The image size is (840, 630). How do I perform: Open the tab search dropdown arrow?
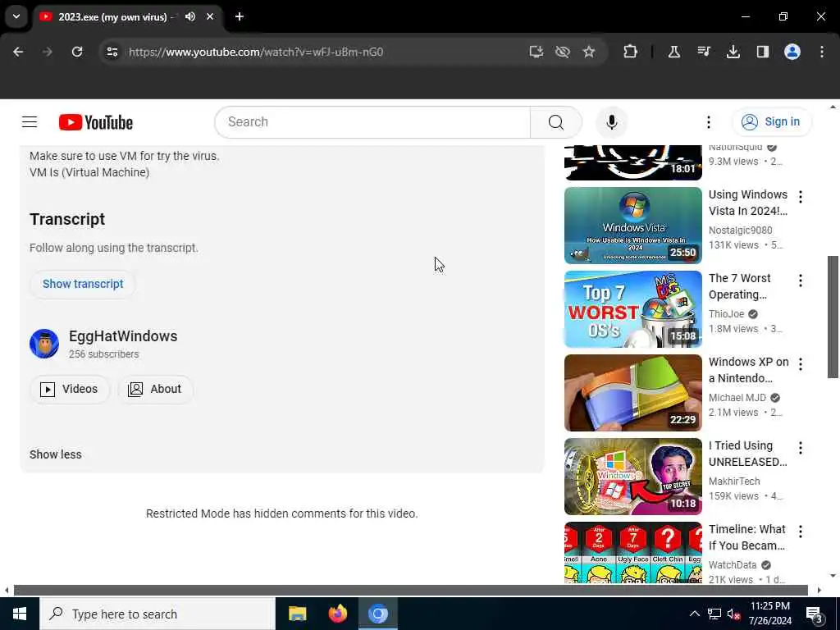click(16, 16)
